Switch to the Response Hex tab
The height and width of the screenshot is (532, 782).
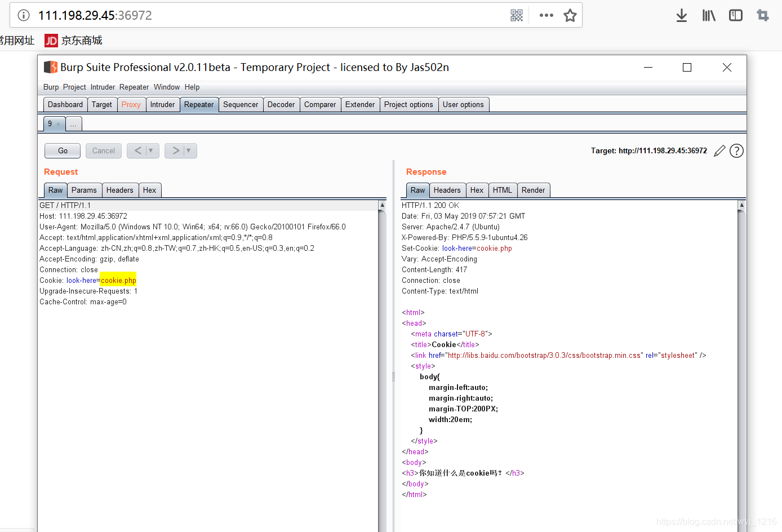click(x=477, y=190)
